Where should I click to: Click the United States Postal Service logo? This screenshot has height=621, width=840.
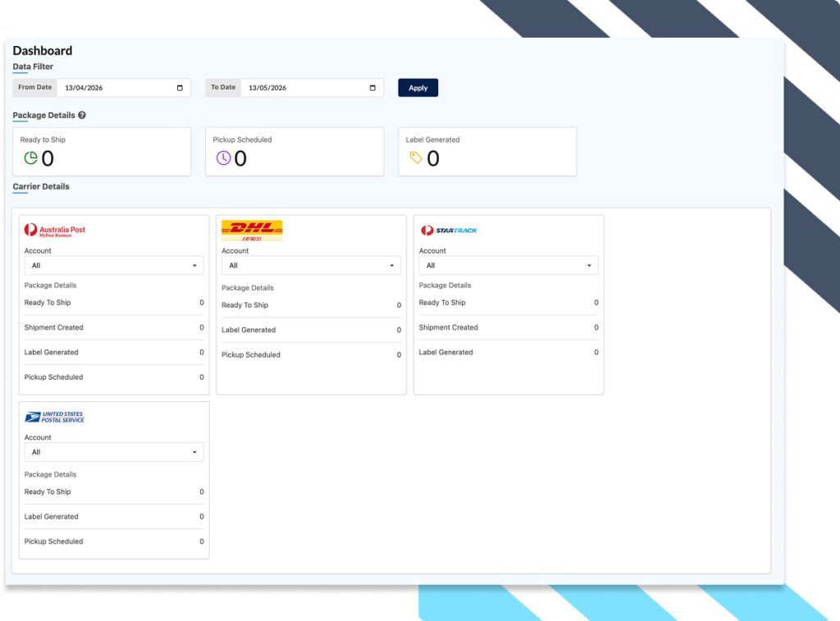tap(55, 417)
